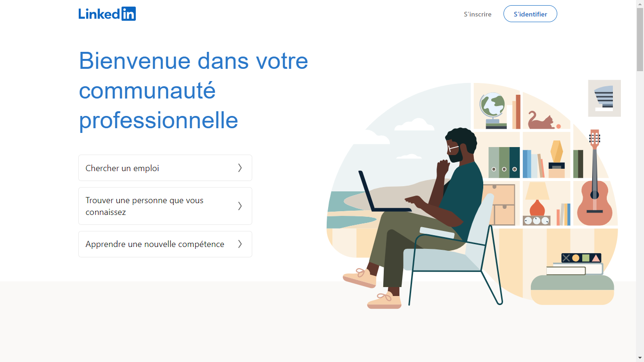Click the framed picture above the guitar
This screenshot has width=644, height=362.
[604, 98]
